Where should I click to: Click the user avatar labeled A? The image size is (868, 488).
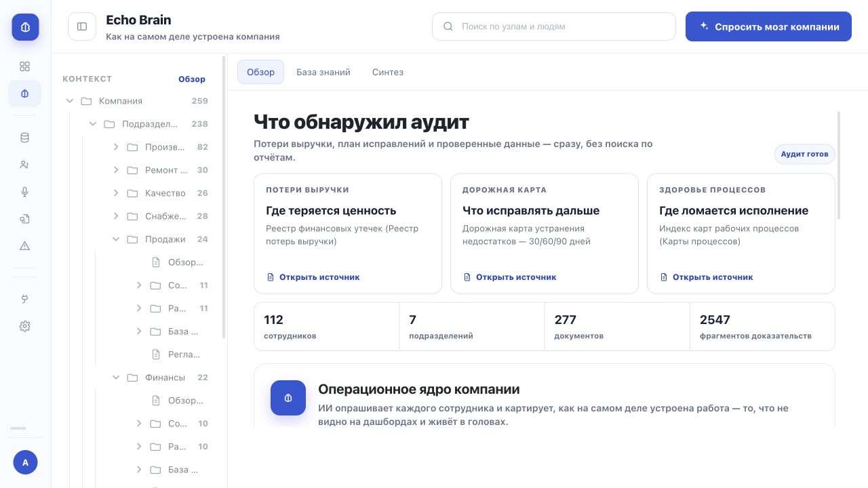click(x=25, y=462)
